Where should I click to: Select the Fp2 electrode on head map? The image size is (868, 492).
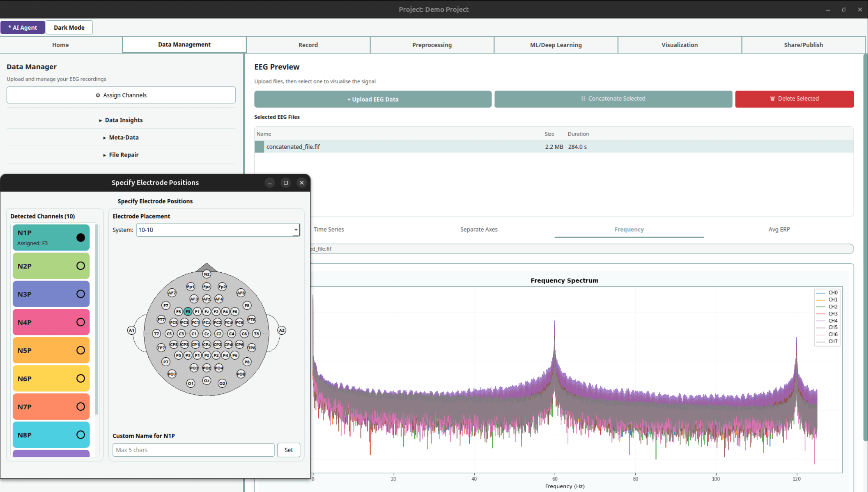(x=222, y=287)
